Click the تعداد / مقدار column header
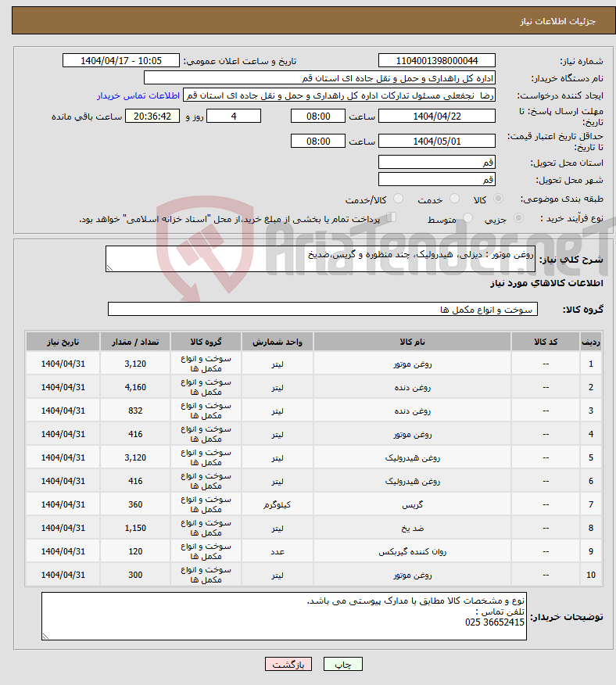This screenshot has height=685, width=616. tap(135, 342)
